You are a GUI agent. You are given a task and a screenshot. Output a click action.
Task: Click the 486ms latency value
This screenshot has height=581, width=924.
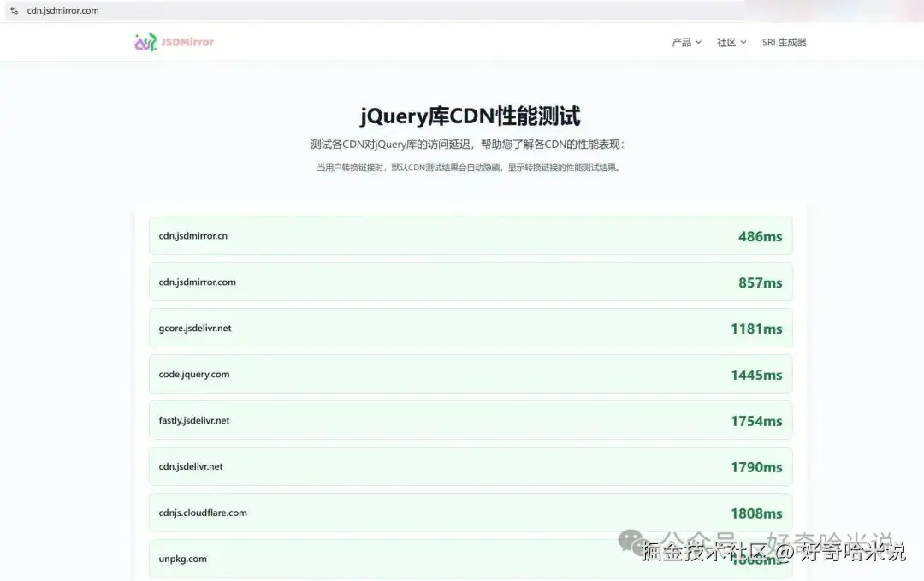pyautogui.click(x=761, y=236)
